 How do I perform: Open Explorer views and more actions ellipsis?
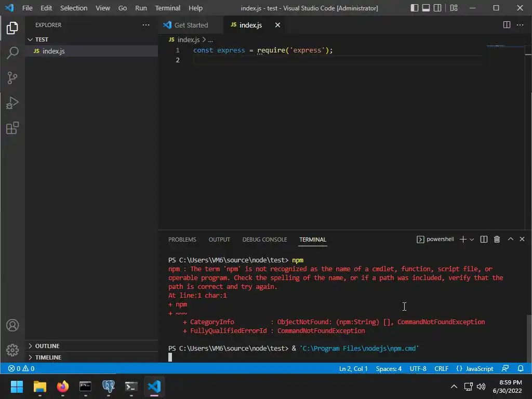click(x=146, y=25)
